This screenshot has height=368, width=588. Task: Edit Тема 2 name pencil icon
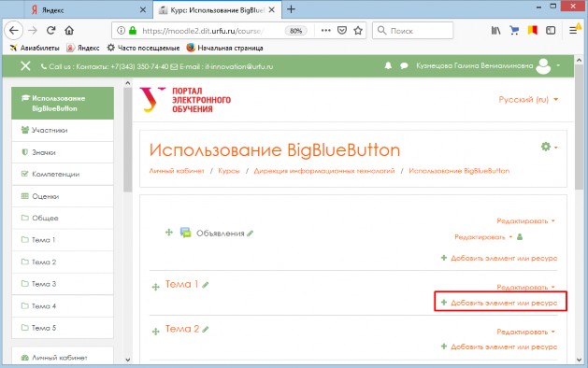(205, 330)
